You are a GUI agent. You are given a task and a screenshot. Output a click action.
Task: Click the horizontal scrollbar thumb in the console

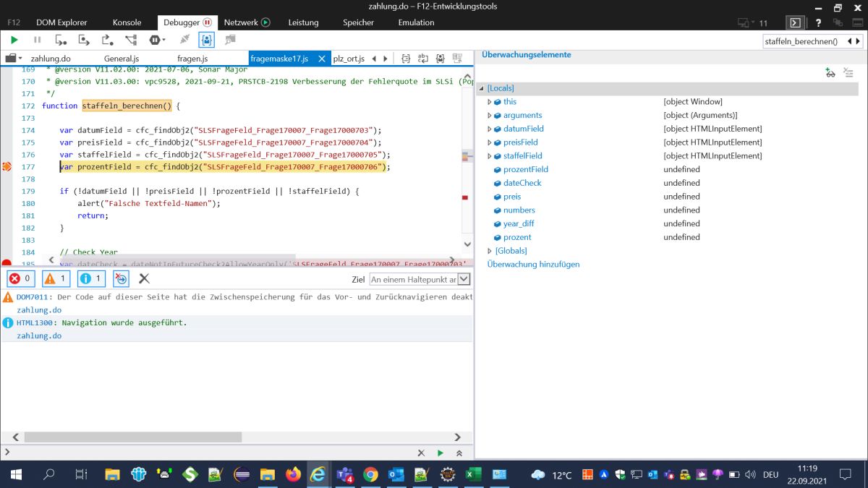(133, 437)
